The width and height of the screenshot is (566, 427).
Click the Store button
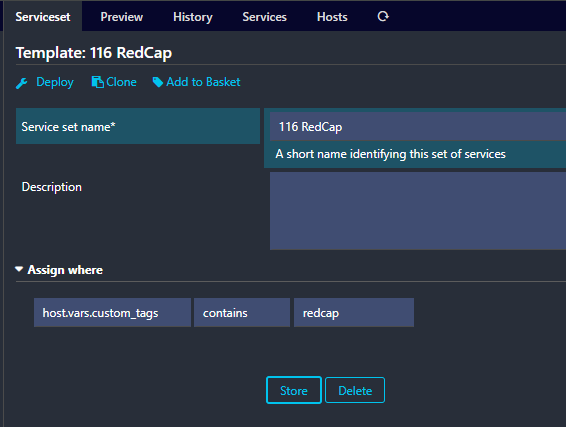click(294, 390)
